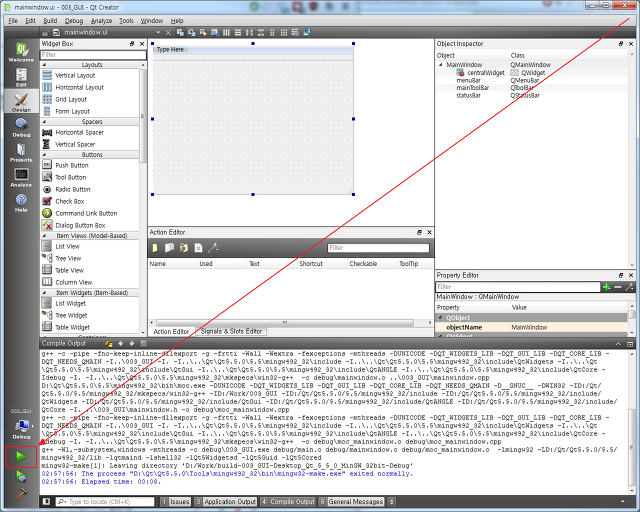The height and width of the screenshot is (512, 640).
Task: Switch to Welcome mode in sidebar
Action: click(21, 52)
